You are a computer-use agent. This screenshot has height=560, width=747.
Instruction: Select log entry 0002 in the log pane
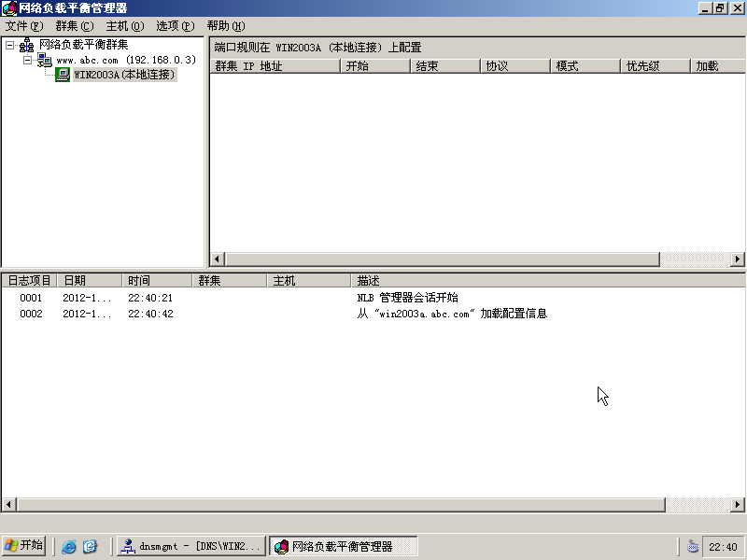31,314
